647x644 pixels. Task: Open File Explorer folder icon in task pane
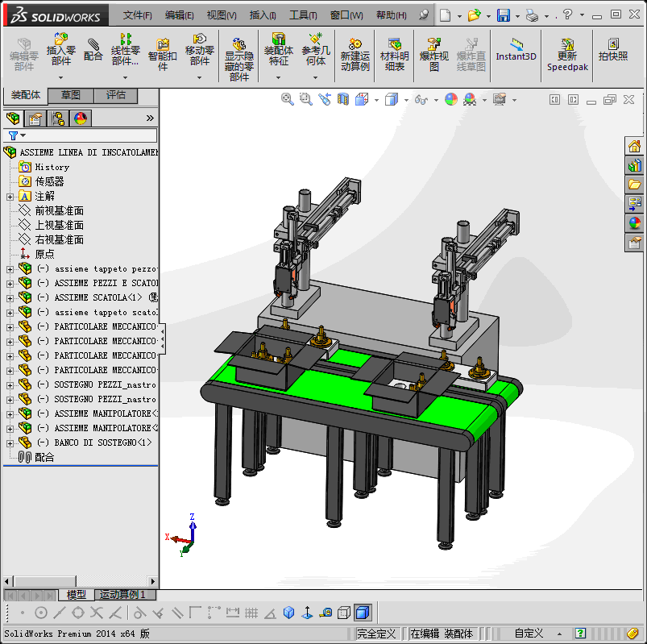pos(634,184)
